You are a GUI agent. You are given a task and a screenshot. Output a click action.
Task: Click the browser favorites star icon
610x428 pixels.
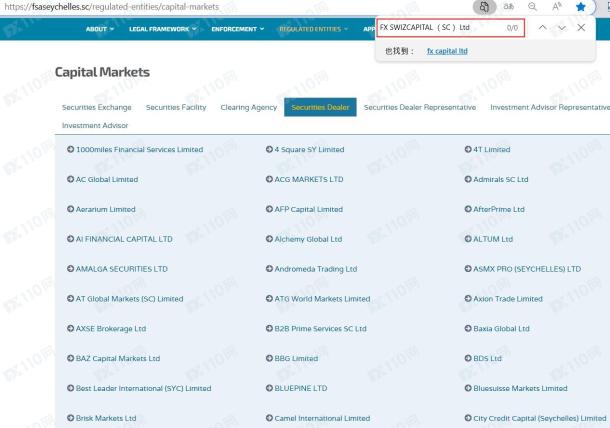coord(580,7)
